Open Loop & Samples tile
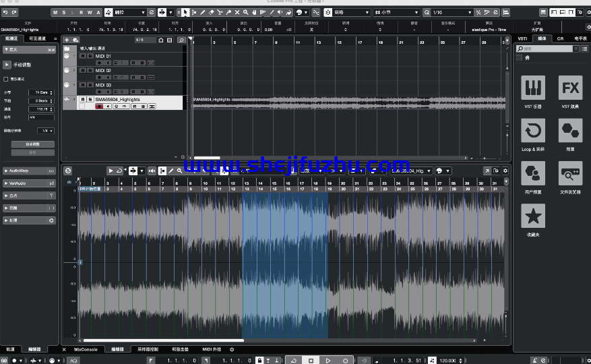 tap(533, 130)
